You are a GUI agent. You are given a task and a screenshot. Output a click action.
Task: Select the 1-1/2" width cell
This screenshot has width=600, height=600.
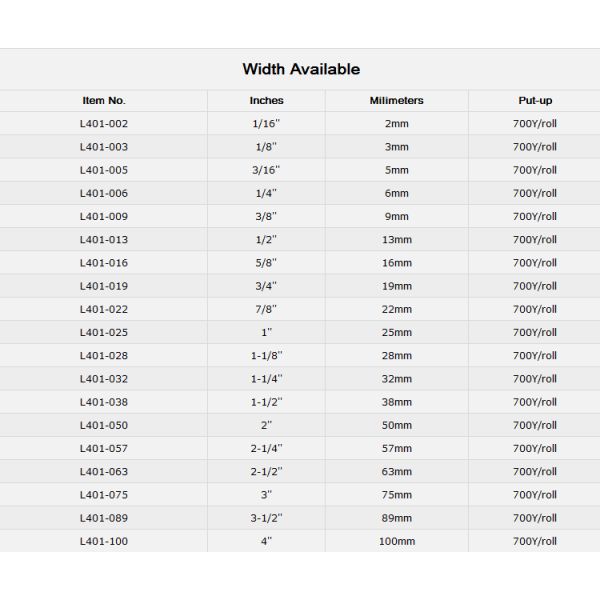click(x=266, y=402)
